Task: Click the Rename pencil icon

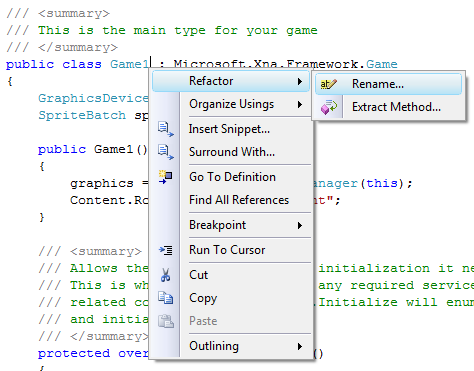Action: 328,84
